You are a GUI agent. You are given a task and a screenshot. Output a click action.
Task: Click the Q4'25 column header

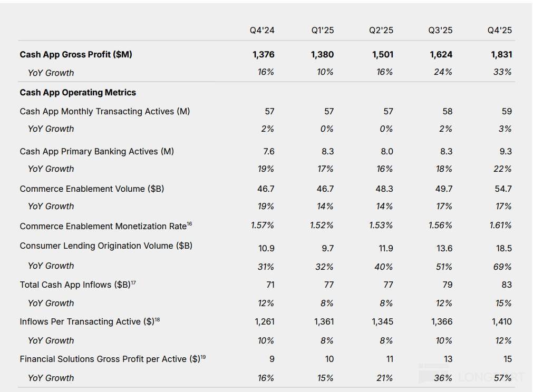(x=499, y=30)
